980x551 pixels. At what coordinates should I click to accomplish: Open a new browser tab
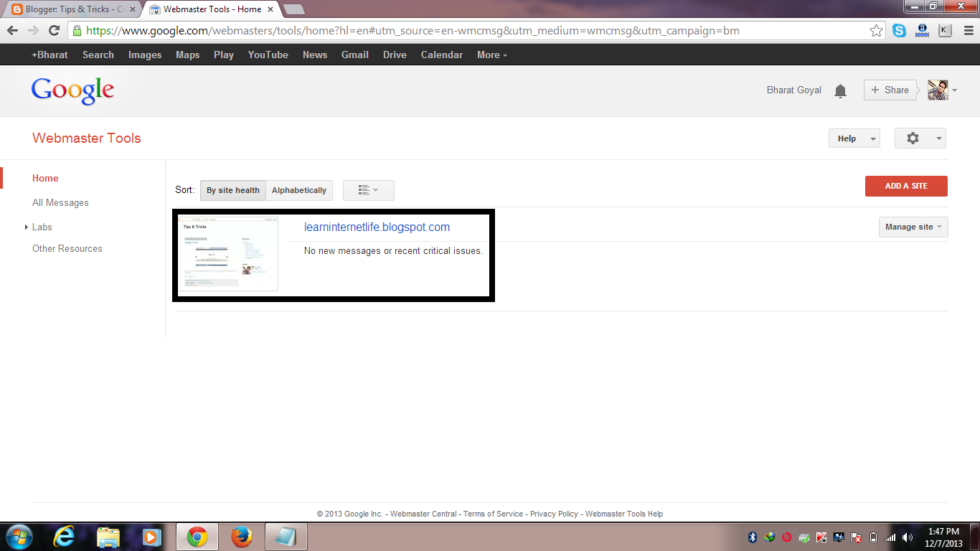(293, 9)
